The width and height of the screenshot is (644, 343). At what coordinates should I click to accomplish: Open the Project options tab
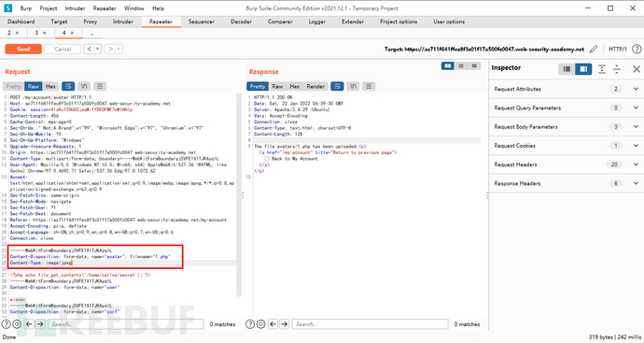pyautogui.click(x=399, y=21)
